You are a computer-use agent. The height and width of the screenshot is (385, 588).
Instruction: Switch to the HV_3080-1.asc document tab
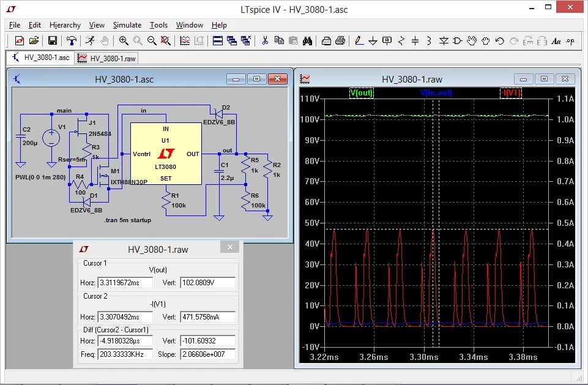click(x=40, y=58)
